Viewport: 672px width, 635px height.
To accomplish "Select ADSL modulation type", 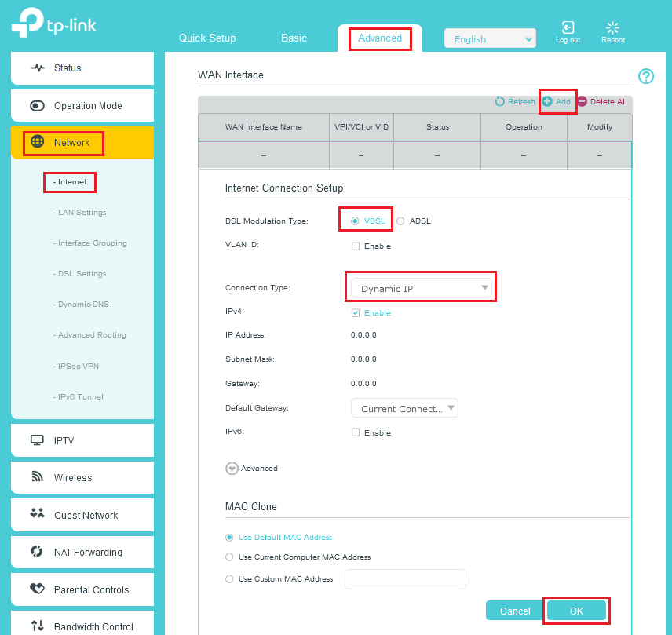I will pos(400,221).
